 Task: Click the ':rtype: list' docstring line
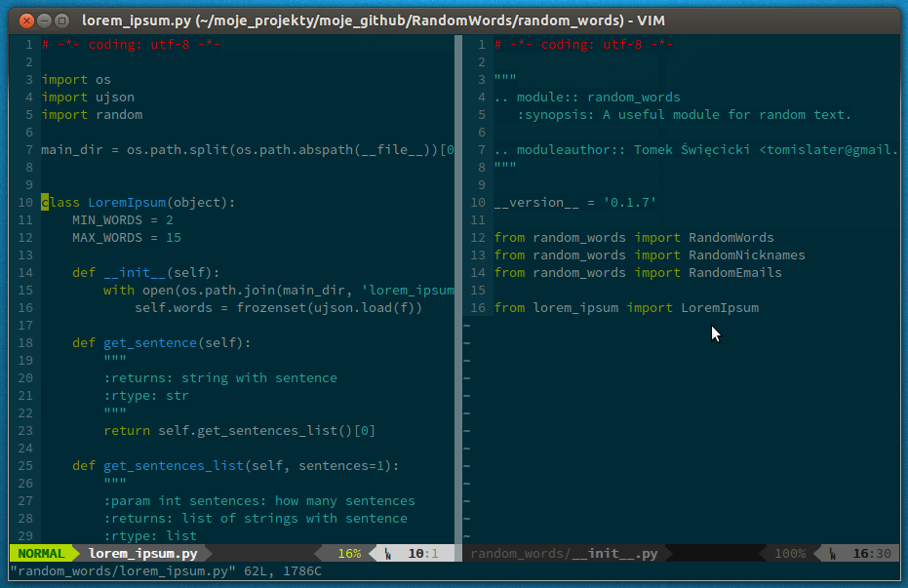pos(150,536)
